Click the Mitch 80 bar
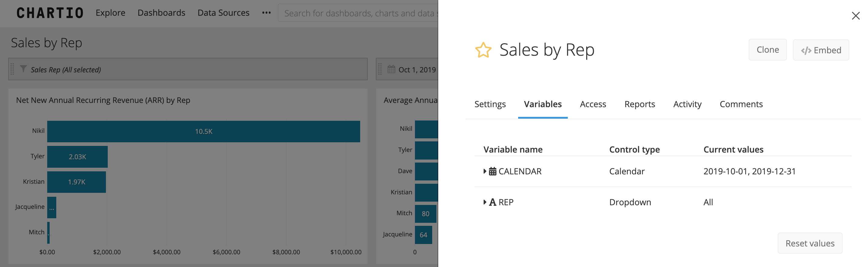 425,214
